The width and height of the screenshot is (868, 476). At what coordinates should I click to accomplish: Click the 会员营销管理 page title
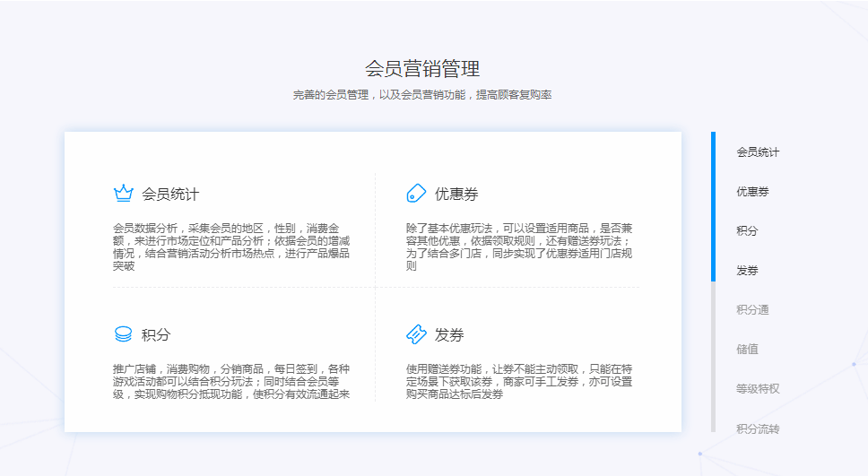[x=421, y=69]
